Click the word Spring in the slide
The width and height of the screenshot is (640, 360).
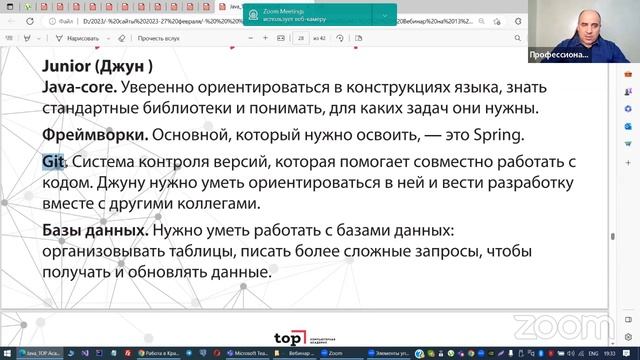tap(496, 135)
